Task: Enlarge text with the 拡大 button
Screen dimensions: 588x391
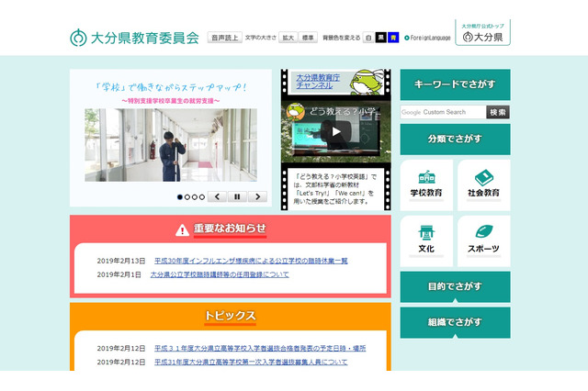Action: [288, 38]
